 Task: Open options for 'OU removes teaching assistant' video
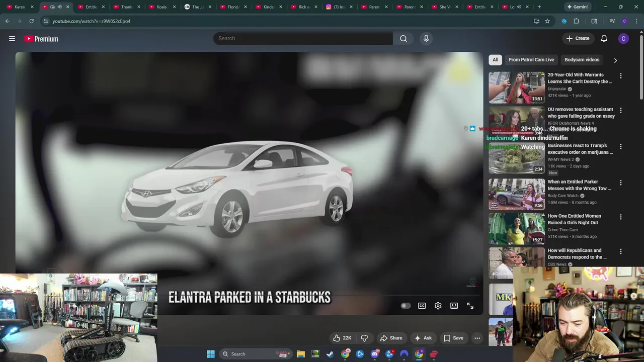620,111
